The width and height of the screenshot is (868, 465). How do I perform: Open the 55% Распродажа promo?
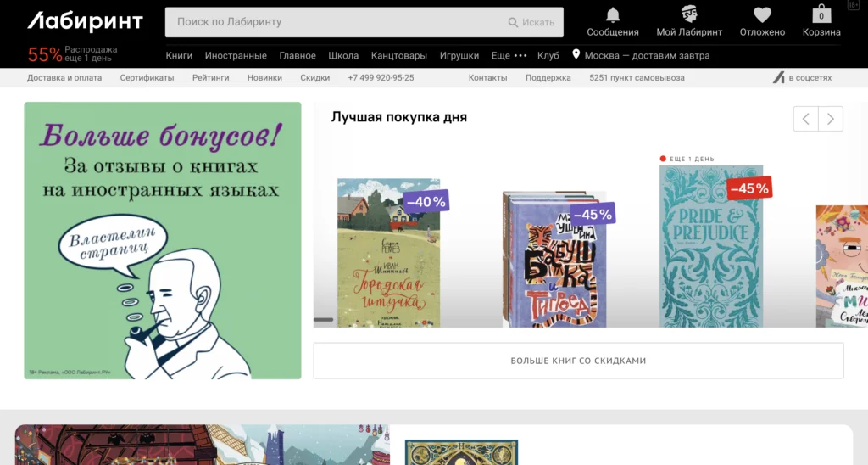tap(73, 53)
